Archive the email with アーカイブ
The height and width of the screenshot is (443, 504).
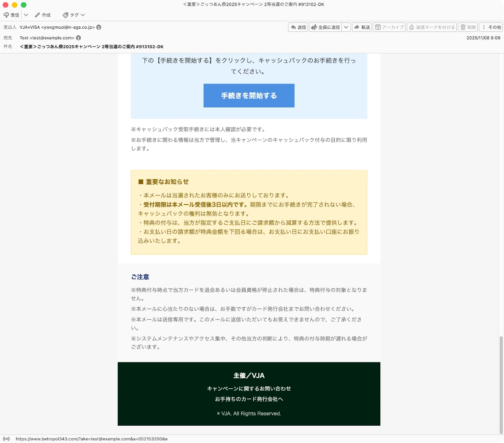pyautogui.click(x=389, y=27)
